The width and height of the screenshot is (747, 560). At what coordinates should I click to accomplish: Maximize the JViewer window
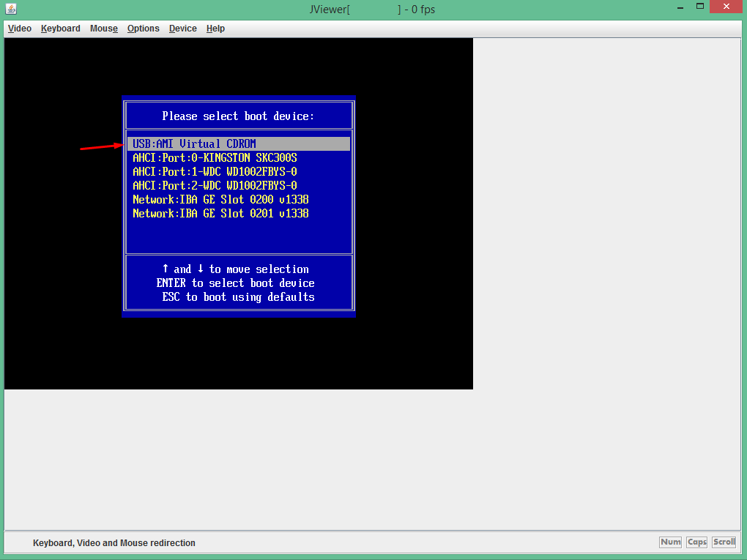700,7
